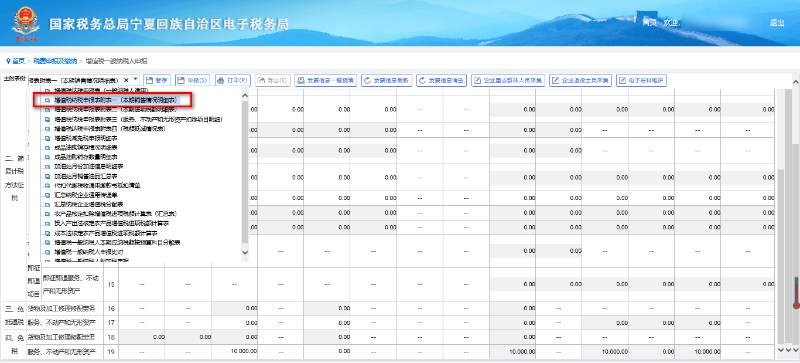Click the 导出(E) export button
The image size is (800, 363).
pyautogui.click(x=273, y=80)
